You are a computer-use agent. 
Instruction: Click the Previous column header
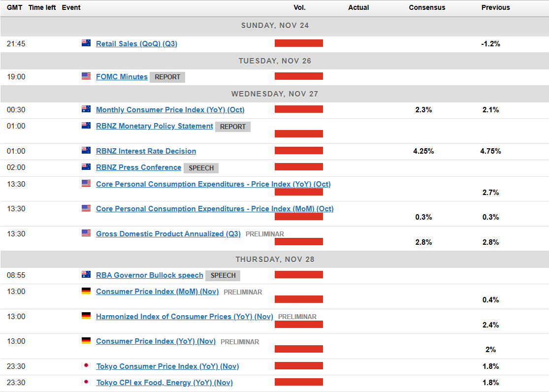tap(495, 7)
